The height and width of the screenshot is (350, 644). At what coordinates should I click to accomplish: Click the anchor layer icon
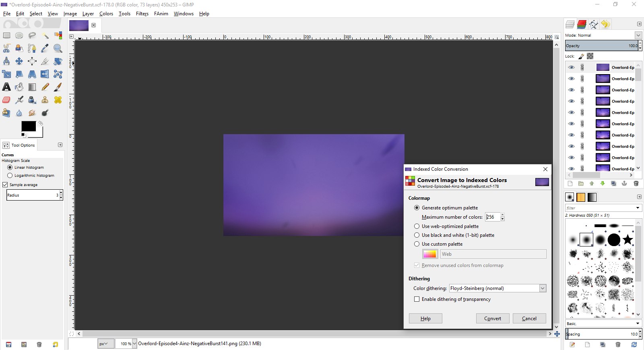624,184
